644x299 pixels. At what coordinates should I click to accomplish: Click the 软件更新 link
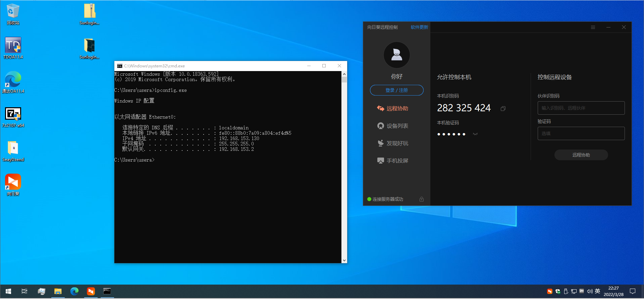point(420,27)
